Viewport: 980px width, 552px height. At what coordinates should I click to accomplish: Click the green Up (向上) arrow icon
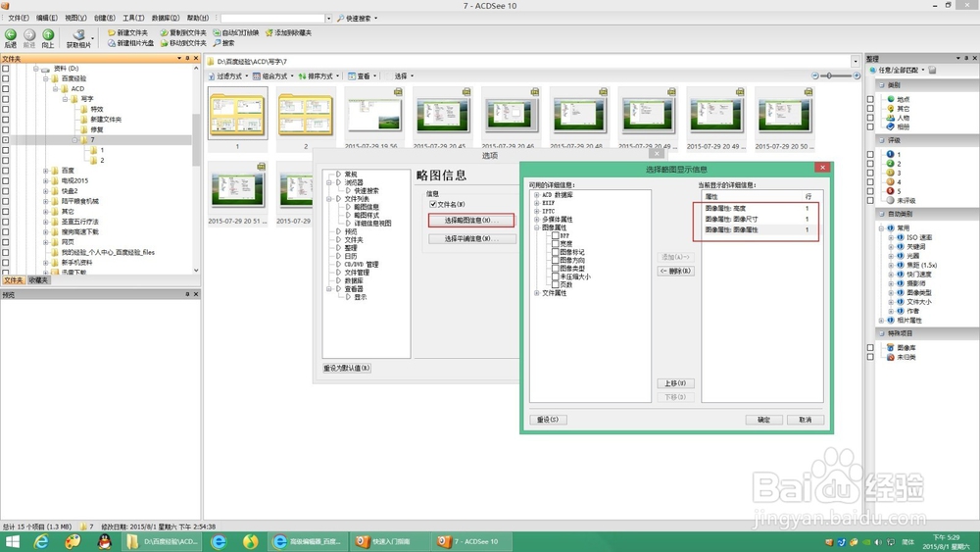coord(47,34)
